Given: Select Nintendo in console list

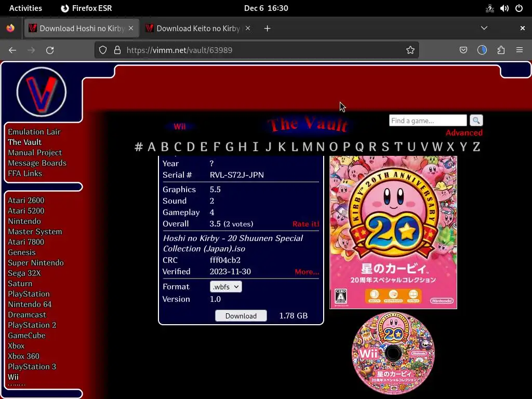Looking at the screenshot, I should pos(24,221).
